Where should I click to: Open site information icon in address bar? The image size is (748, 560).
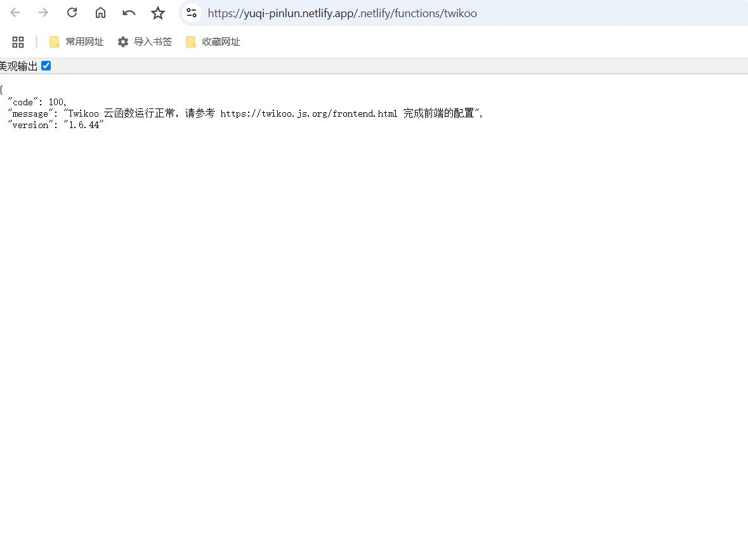(x=192, y=13)
